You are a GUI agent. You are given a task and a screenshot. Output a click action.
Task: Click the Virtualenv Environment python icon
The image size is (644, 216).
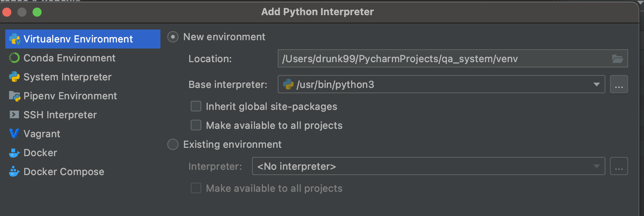pyautogui.click(x=14, y=39)
